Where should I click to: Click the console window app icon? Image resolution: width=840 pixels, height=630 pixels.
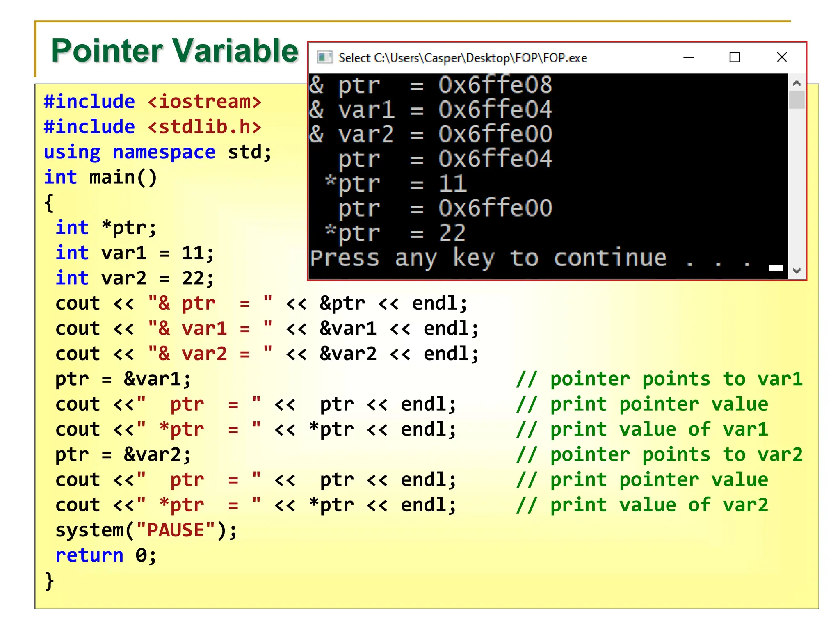324,57
